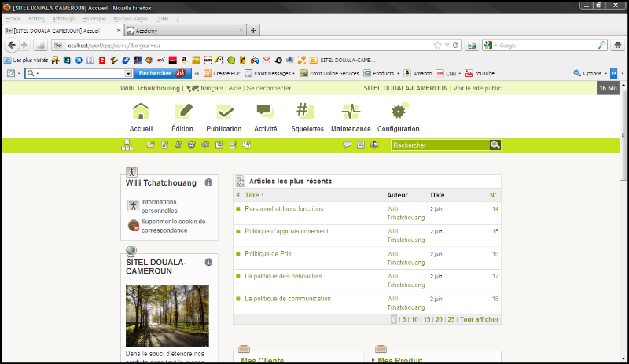Screen dimensions: 629x364
Task: Click in the green Rechercher search field
Action: pyautogui.click(x=439, y=145)
